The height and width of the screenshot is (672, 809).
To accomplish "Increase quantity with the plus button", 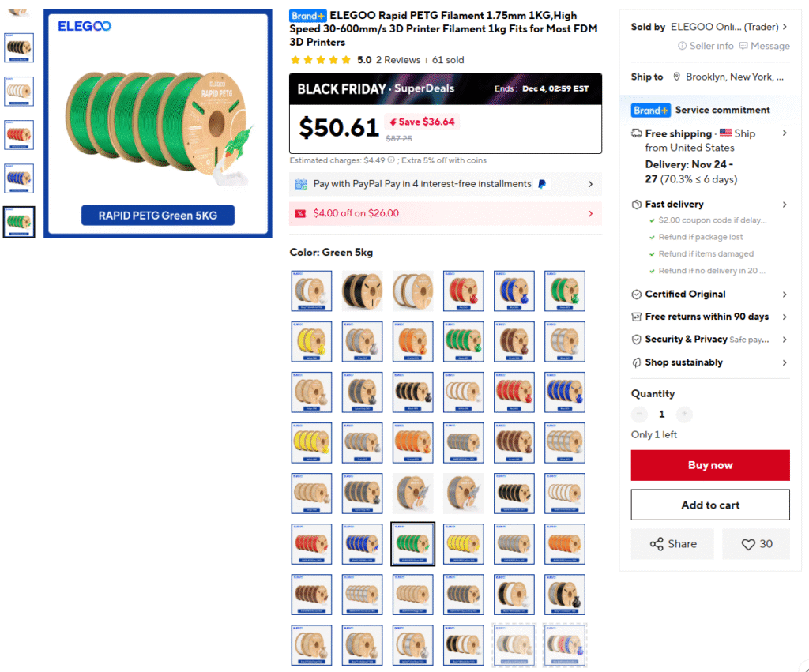I will (684, 414).
